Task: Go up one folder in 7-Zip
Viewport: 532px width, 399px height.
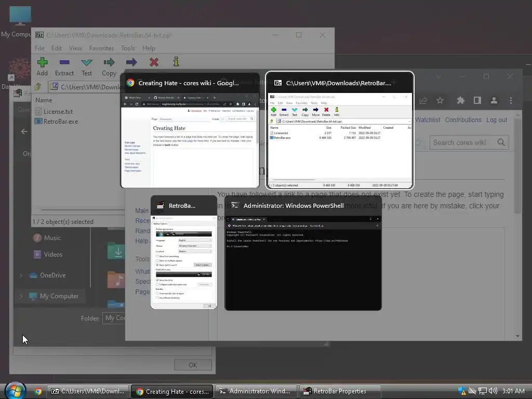Action: pyautogui.click(x=37, y=87)
